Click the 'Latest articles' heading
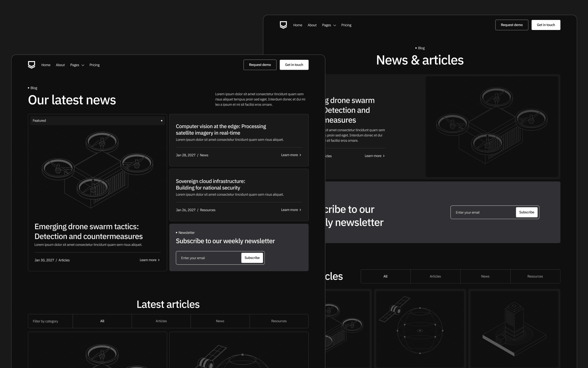The height and width of the screenshot is (368, 588). click(168, 304)
